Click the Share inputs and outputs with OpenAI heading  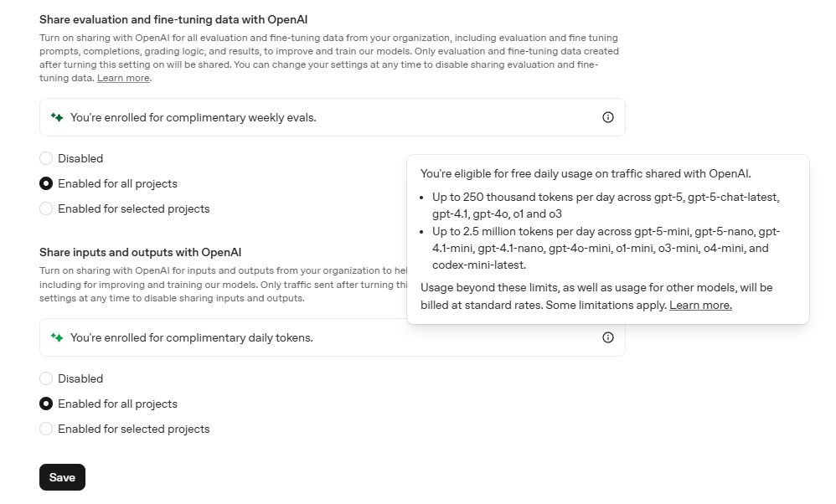[x=140, y=253]
